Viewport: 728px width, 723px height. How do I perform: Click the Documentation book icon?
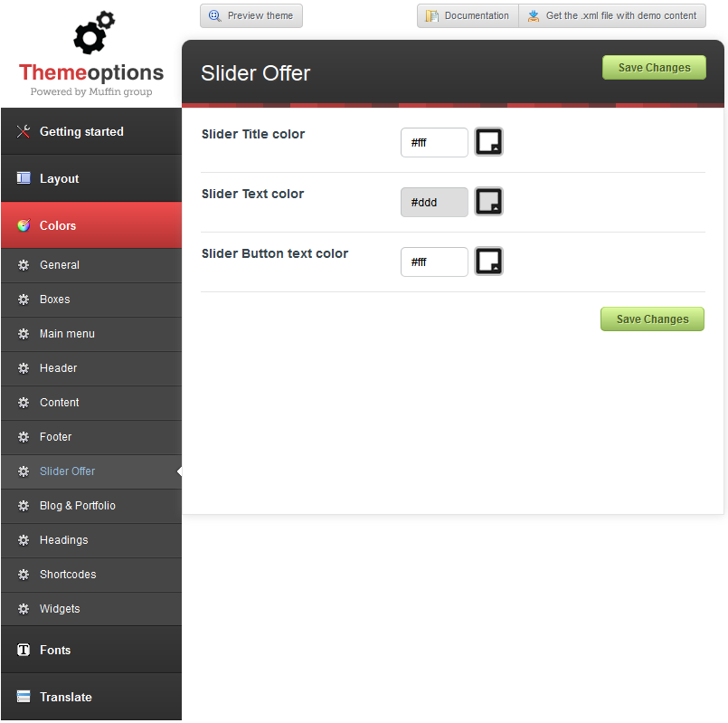click(432, 15)
